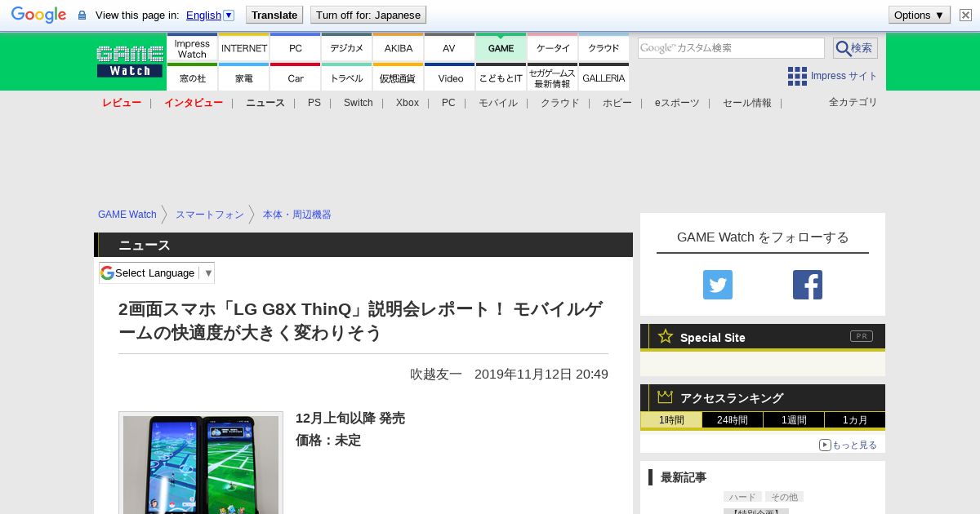Select the 1週間 ranking tab
The height and width of the screenshot is (514, 980).
(794, 420)
